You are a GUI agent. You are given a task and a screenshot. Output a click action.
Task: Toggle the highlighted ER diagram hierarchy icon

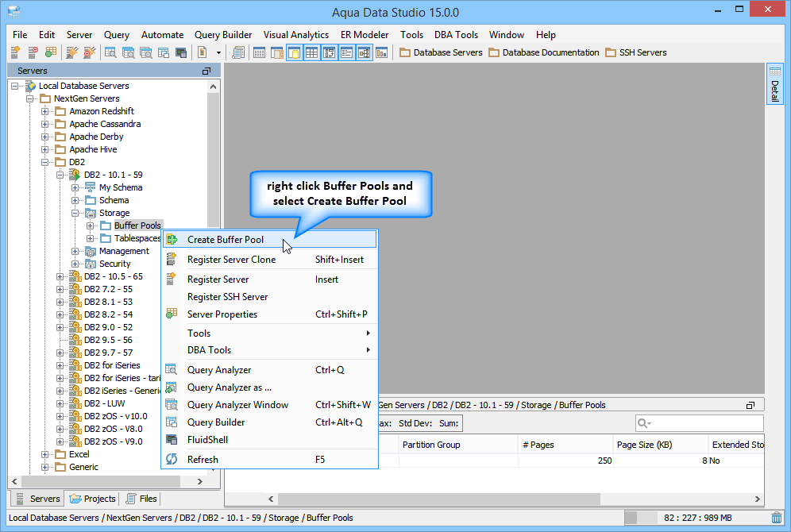pos(365,52)
